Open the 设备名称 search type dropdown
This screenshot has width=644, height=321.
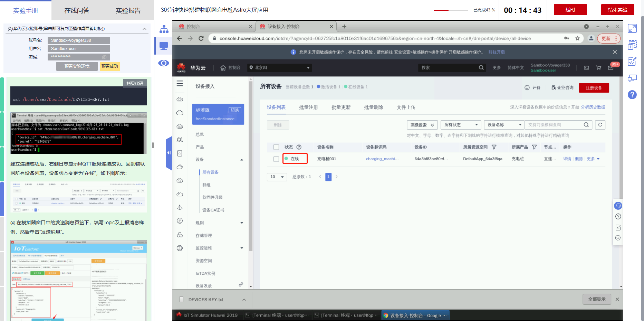click(x=504, y=125)
